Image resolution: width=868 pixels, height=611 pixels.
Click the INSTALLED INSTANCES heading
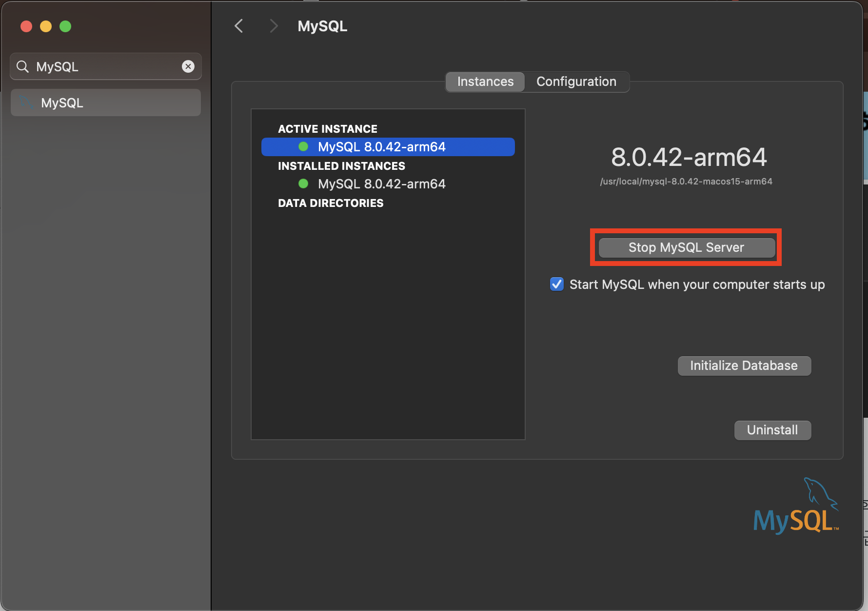[341, 166]
